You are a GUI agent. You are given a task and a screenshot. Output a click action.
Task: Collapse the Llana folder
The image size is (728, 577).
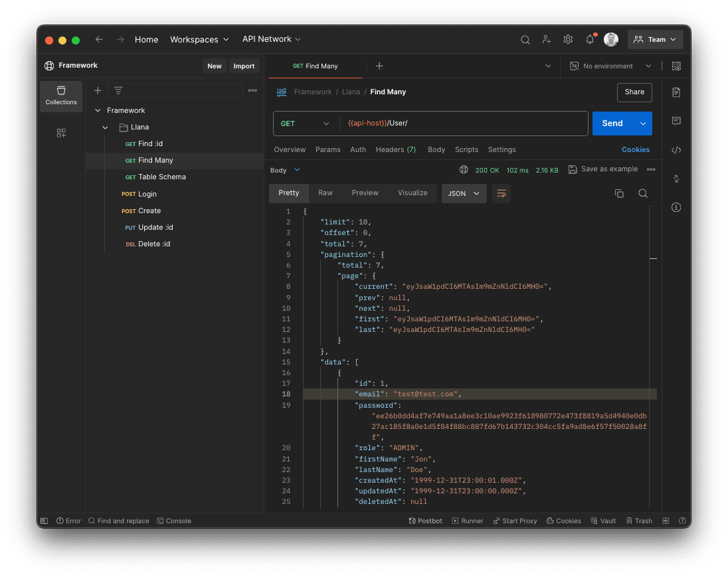(104, 127)
